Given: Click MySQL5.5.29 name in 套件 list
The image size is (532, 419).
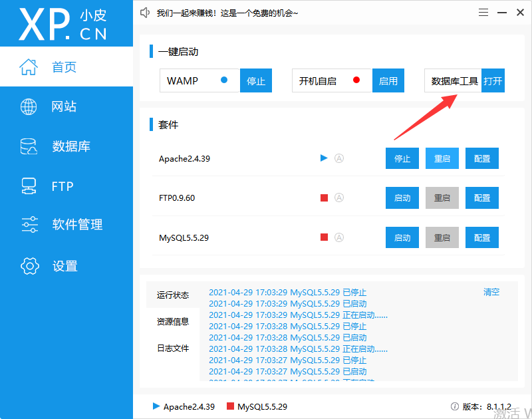Looking at the screenshot, I should [184, 237].
